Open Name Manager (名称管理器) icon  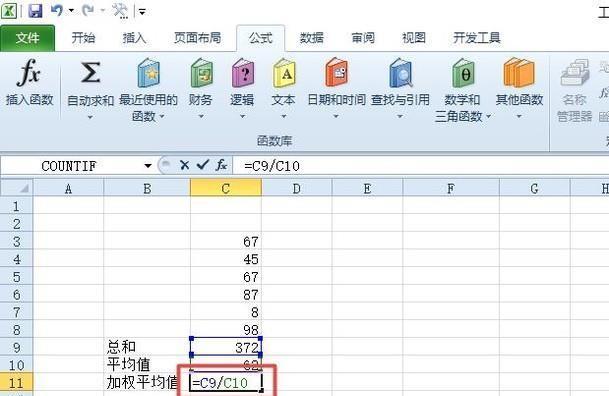575,73
